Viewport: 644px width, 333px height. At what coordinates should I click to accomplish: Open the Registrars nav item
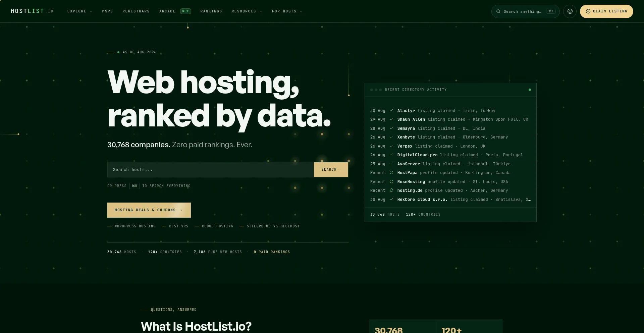point(136,11)
